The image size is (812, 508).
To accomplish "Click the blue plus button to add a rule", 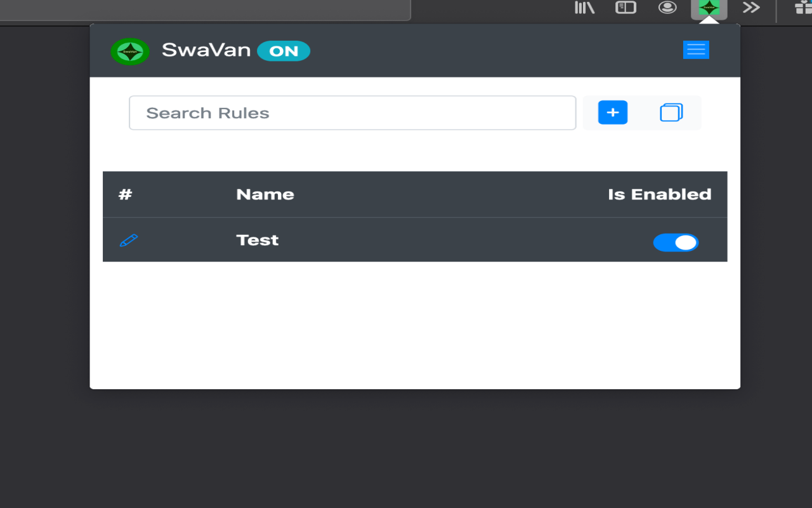I will point(612,112).
